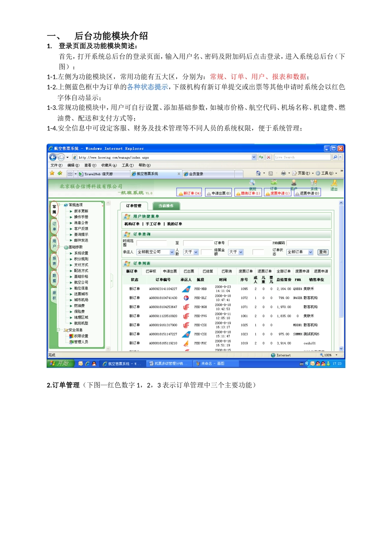The height and width of the screenshot is (555, 392).
Task: Click the 航班 header icon
Action: (252, 183)
